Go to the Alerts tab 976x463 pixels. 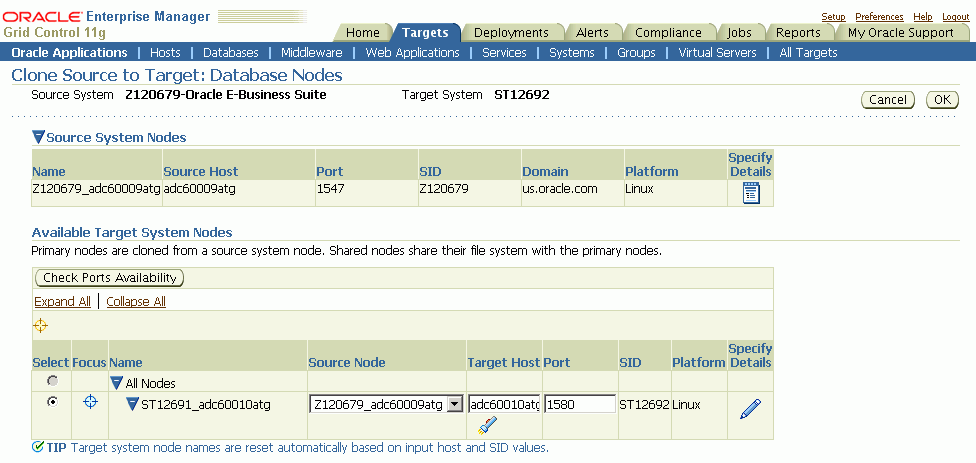point(592,33)
